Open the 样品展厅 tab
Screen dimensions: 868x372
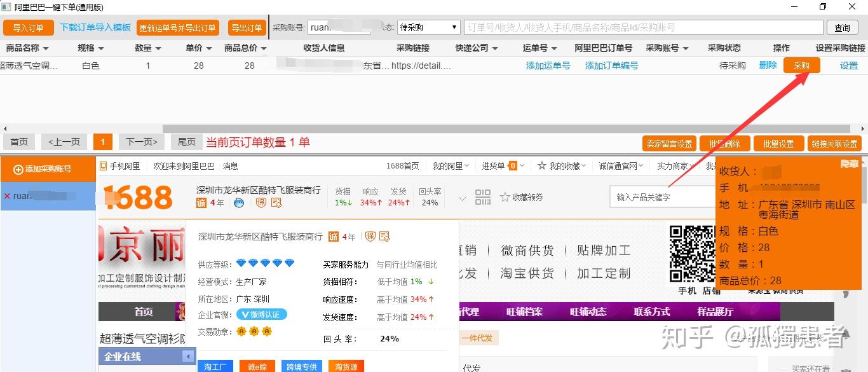click(715, 312)
